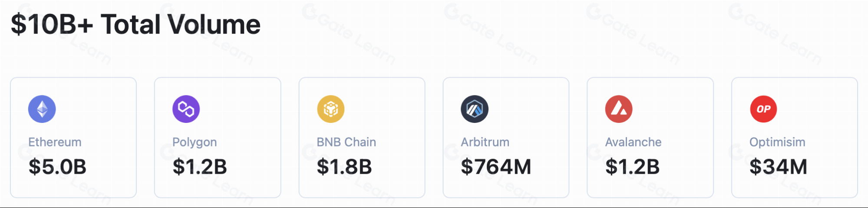Viewport: 868px width, 208px height.
Task: Click the dark Arbitrum logo icon
Action: point(475,109)
